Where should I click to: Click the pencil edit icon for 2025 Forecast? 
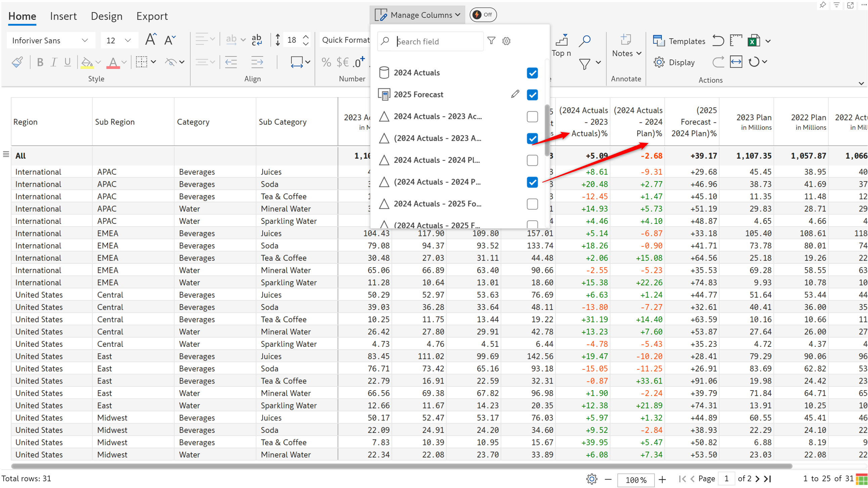[x=514, y=94]
